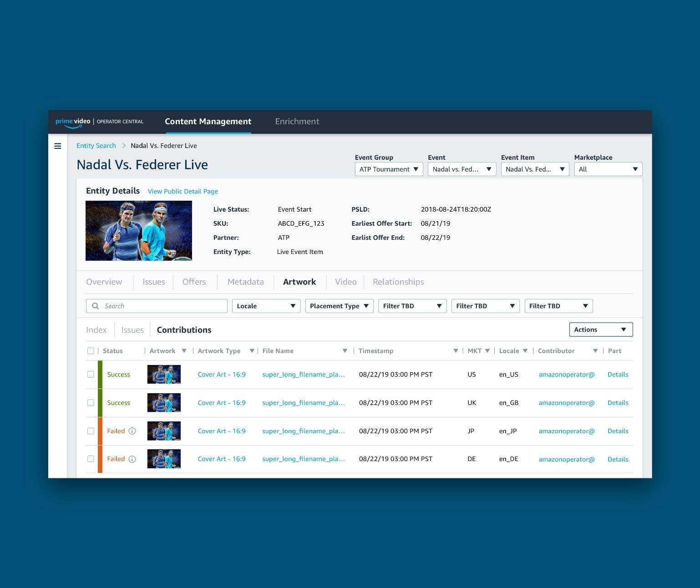
Task: Click the info icon on the JP Failed row
Action: click(132, 431)
